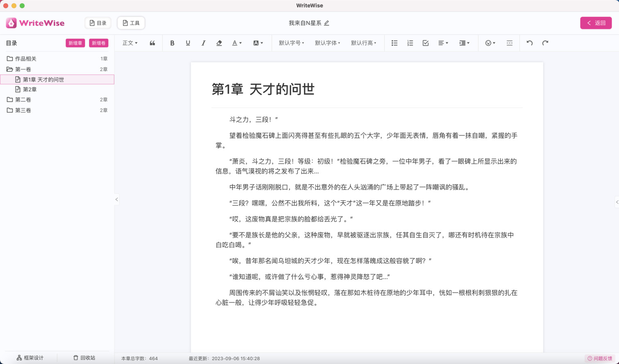Screen dimensions: 619x364
Task: Apply italic formatting
Action: click(203, 43)
